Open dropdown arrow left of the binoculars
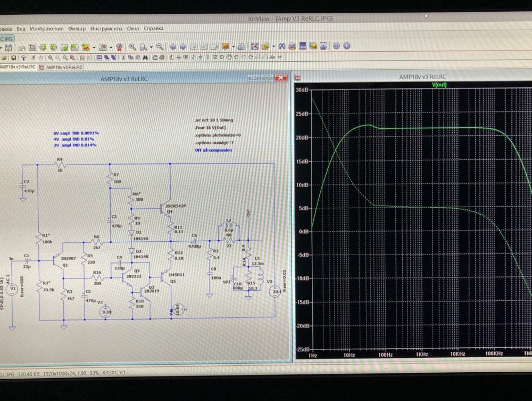This screenshot has width=532, height=401. [275, 47]
